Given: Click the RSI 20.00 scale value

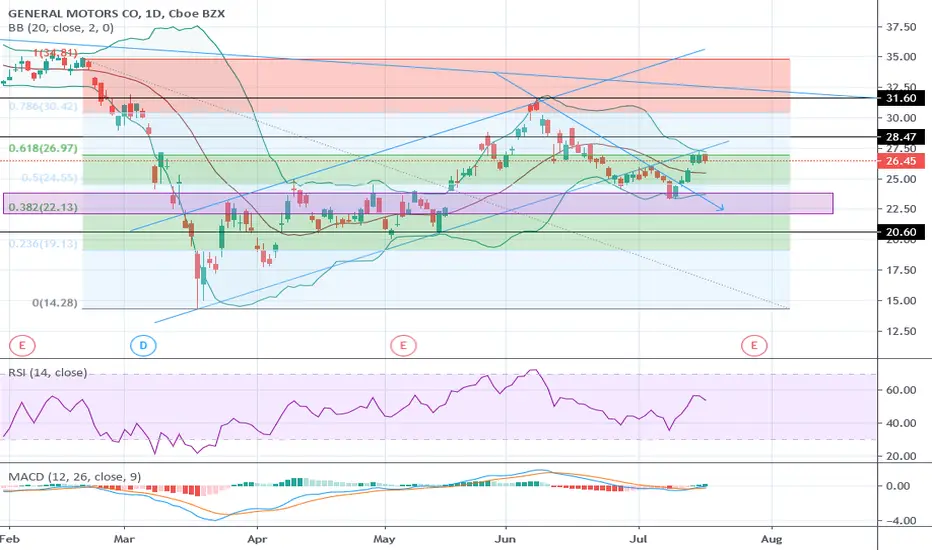Looking at the screenshot, I should (x=901, y=457).
